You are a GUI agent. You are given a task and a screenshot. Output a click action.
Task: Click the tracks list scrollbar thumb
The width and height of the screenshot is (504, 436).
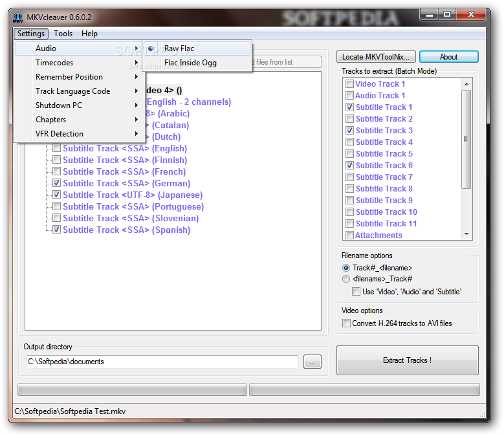pos(466,139)
